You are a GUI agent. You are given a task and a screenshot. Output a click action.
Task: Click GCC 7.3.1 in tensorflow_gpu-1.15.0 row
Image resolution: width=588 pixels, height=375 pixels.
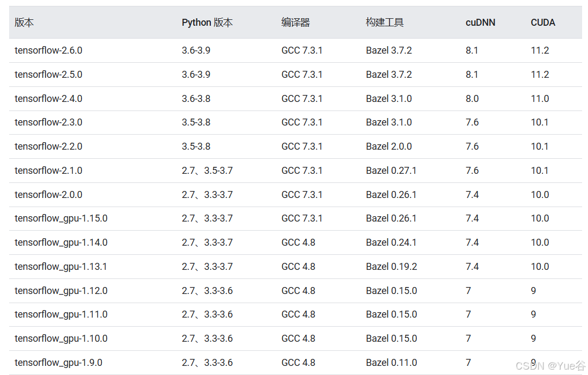tap(302, 218)
